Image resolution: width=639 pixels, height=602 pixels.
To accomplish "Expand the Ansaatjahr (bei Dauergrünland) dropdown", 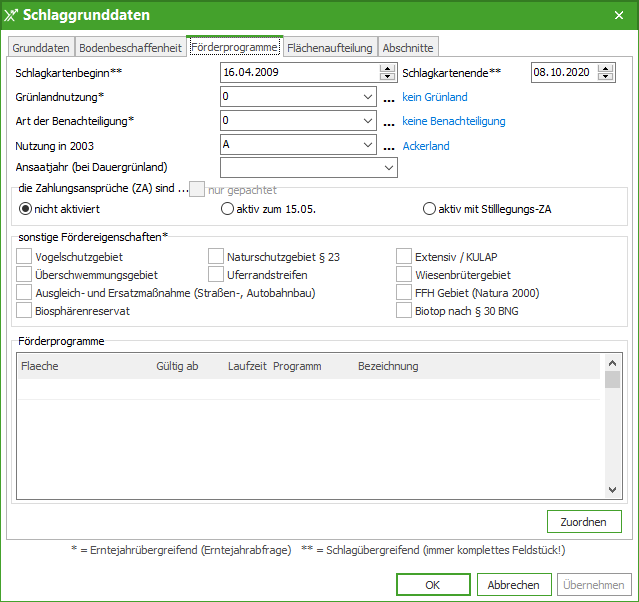I will (387, 168).
